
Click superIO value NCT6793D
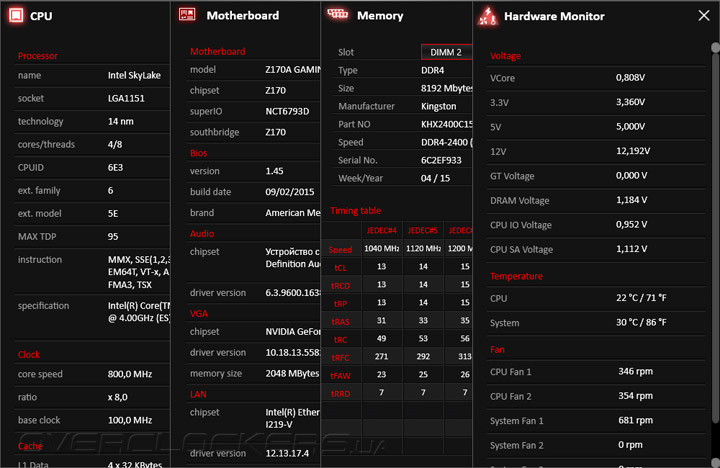[x=287, y=111]
